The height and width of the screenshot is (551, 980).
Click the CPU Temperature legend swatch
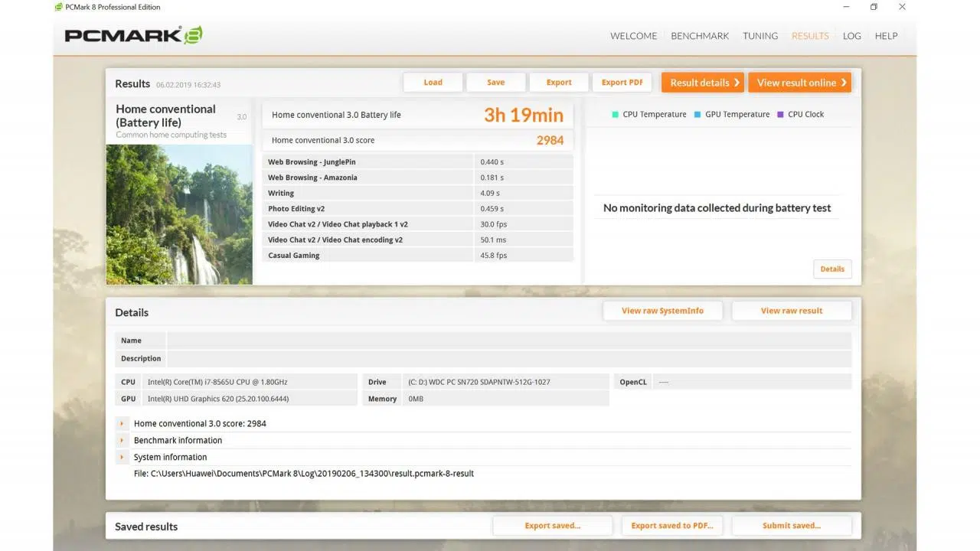tap(615, 115)
